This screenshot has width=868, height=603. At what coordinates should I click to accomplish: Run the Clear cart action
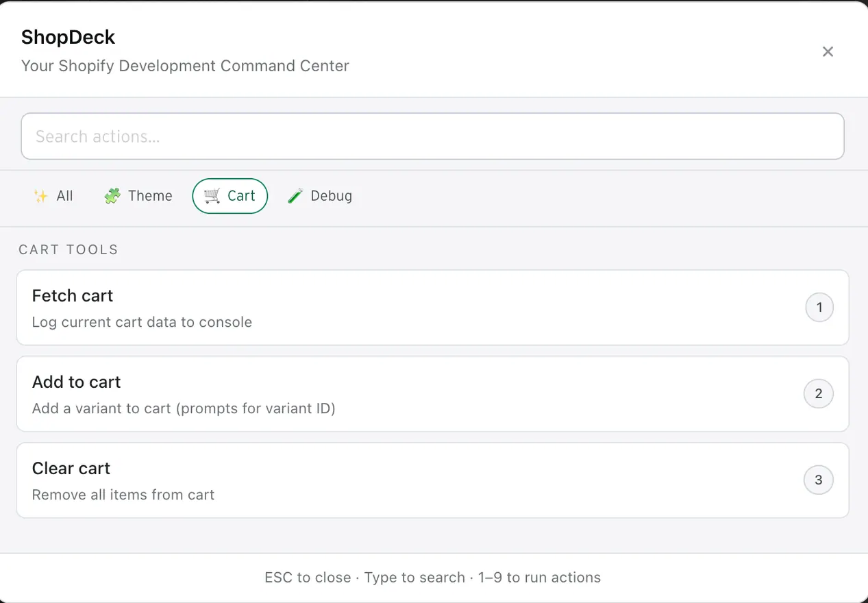(432, 480)
